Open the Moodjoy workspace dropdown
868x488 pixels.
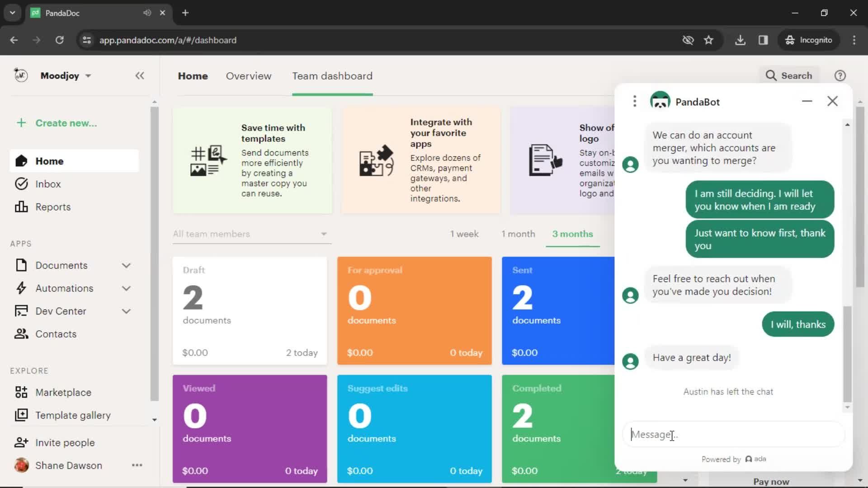tap(66, 75)
